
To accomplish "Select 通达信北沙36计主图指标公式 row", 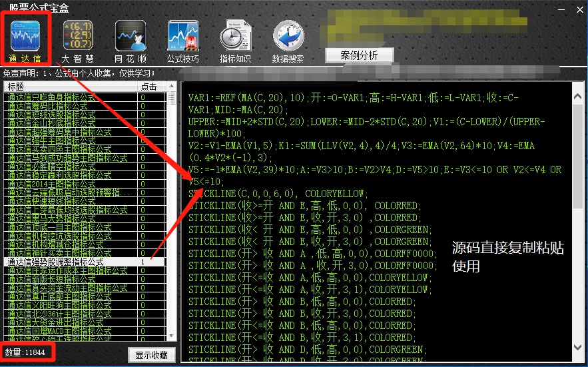I will [85, 314].
